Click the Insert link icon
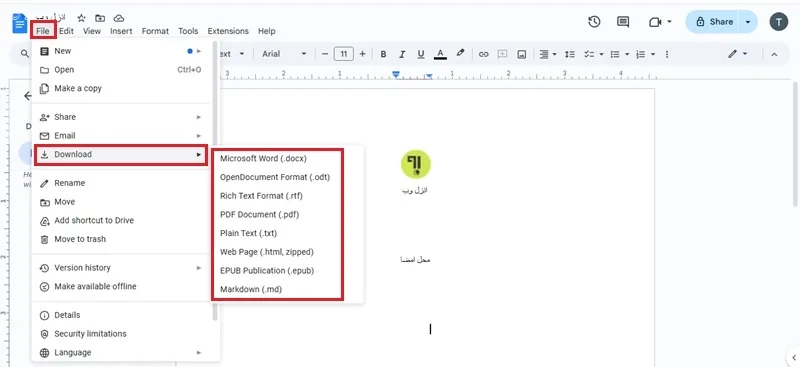The image size is (800, 367). coord(483,54)
